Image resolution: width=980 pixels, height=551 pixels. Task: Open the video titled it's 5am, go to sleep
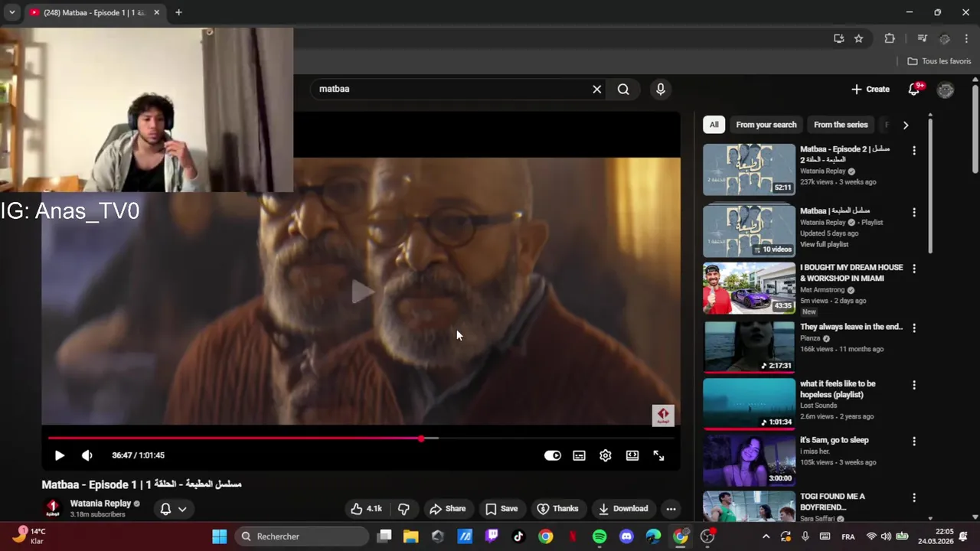(834, 440)
